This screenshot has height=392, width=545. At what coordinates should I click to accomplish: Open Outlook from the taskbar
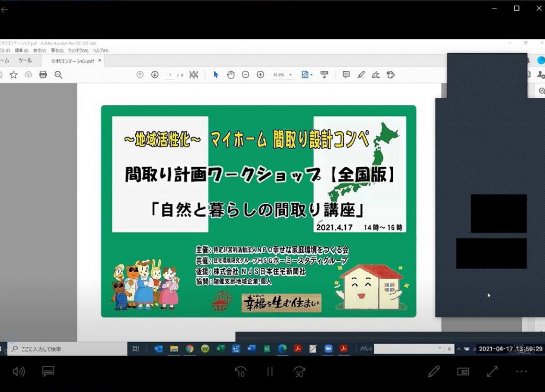click(159, 348)
